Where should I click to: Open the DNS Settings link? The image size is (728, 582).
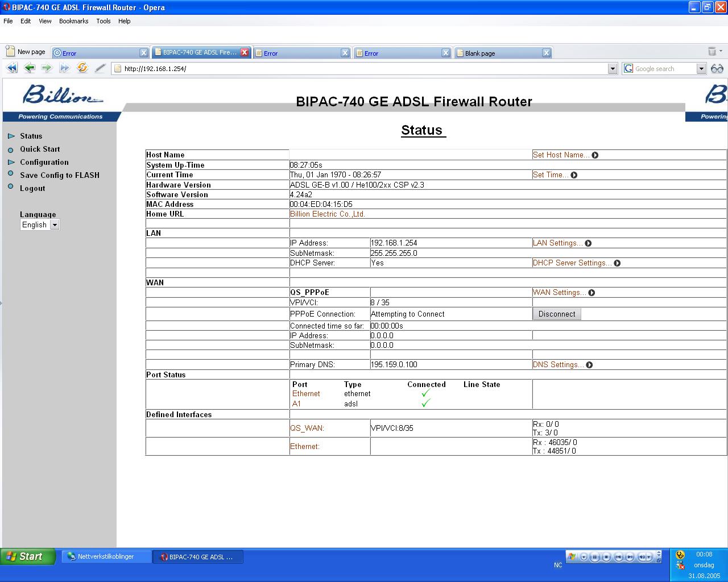558,365
